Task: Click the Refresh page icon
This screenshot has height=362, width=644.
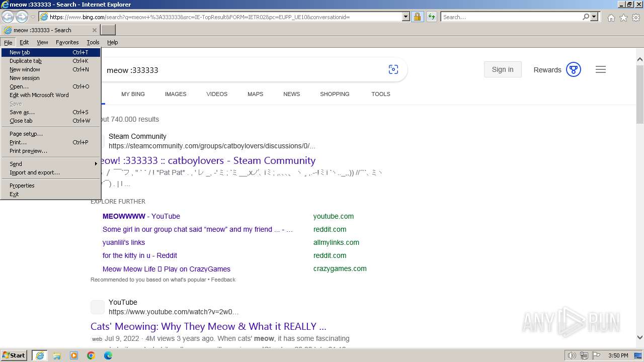Action: click(431, 17)
